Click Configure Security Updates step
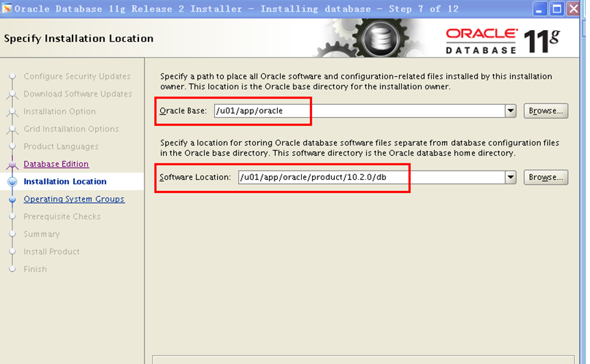The height and width of the screenshot is (364, 590). [x=77, y=77]
